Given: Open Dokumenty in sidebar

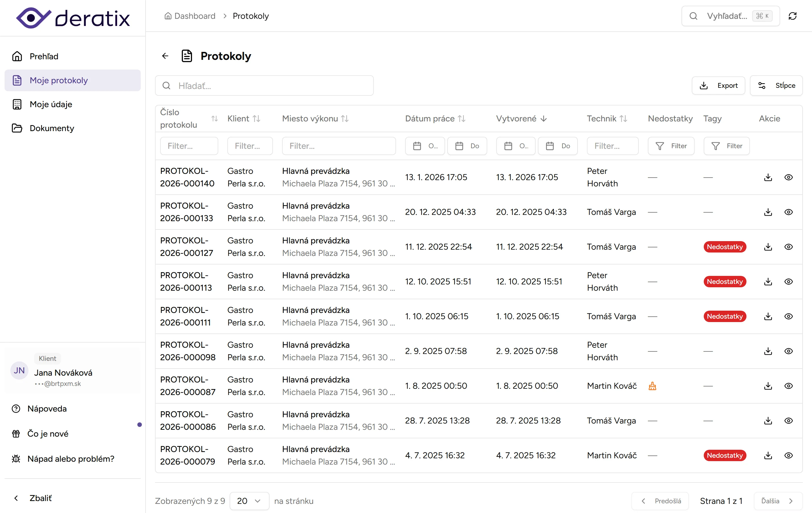Looking at the screenshot, I should click(x=52, y=128).
